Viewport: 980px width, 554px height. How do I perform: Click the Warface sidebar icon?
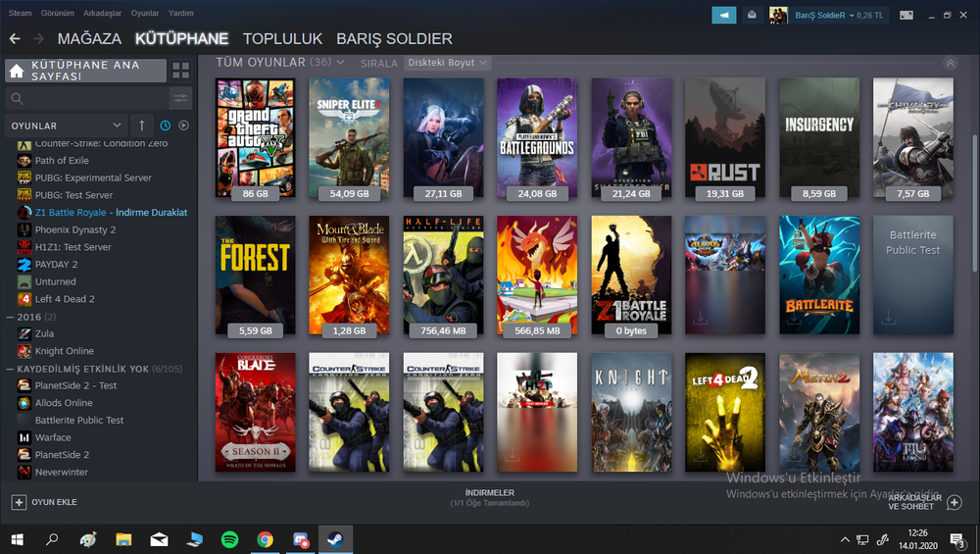click(x=24, y=437)
